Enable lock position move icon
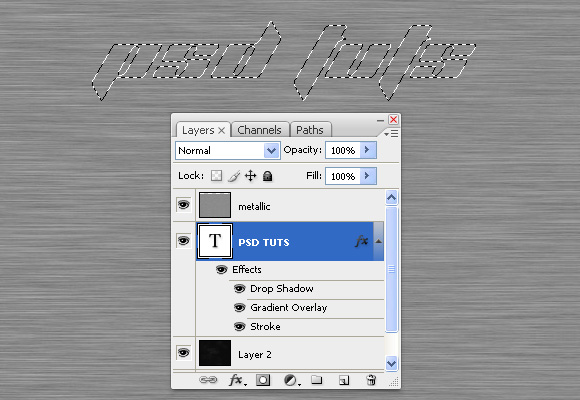 click(x=251, y=176)
